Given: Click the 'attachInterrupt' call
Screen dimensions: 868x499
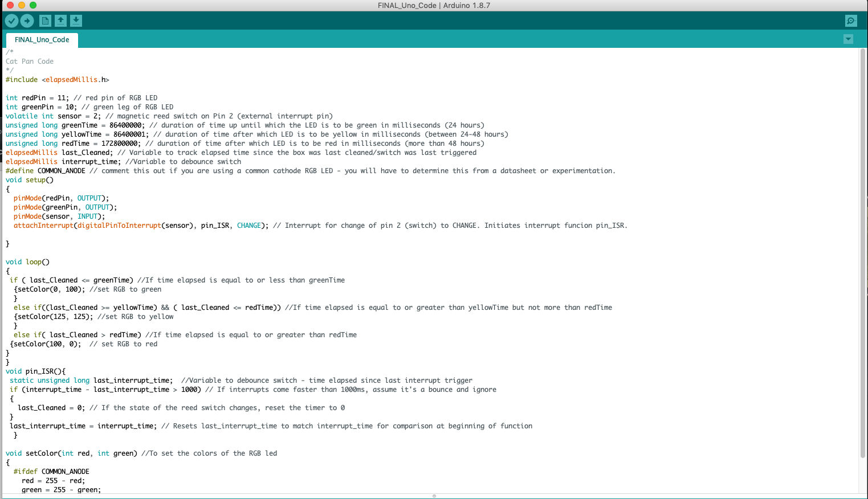Looking at the screenshot, I should coord(141,226).
